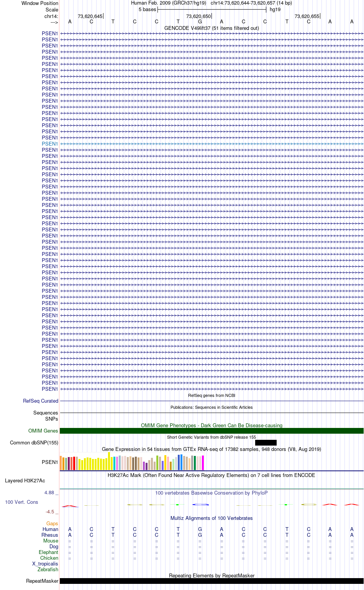Click the X_tropicalis species label
Image resolution: width=364 pixels, height=590 pixels.
click(45, 564)
